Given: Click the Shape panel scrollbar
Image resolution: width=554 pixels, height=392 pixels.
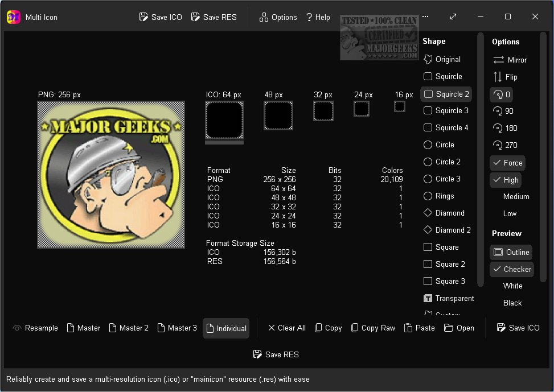Looking at the screenshot, I should (480, 159).
